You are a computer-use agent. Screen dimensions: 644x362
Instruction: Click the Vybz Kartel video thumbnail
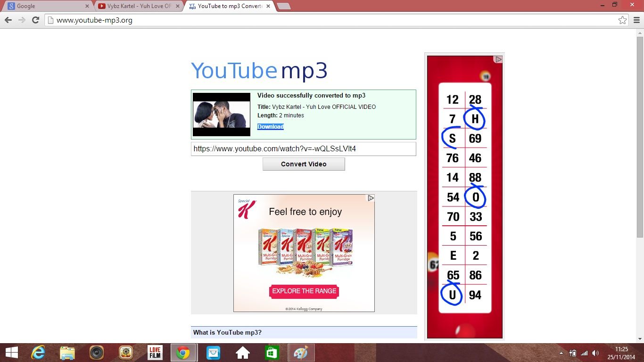222,115
